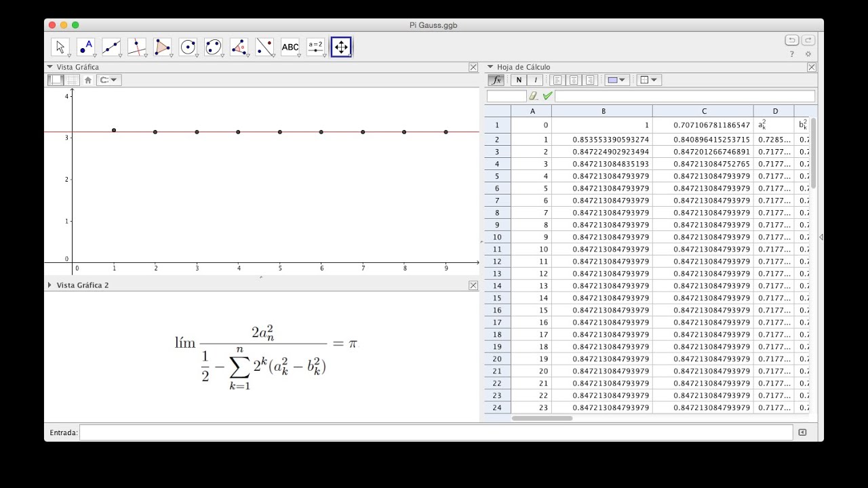868x488 pixels.
Task: Open the settings gear icon
Action: click(808, 54)
